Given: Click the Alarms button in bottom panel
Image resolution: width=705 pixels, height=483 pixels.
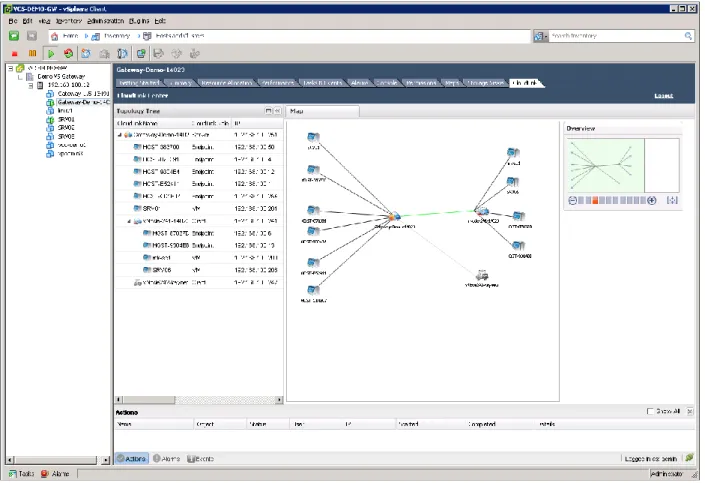Looking at the screenshot, I should 166,459.
